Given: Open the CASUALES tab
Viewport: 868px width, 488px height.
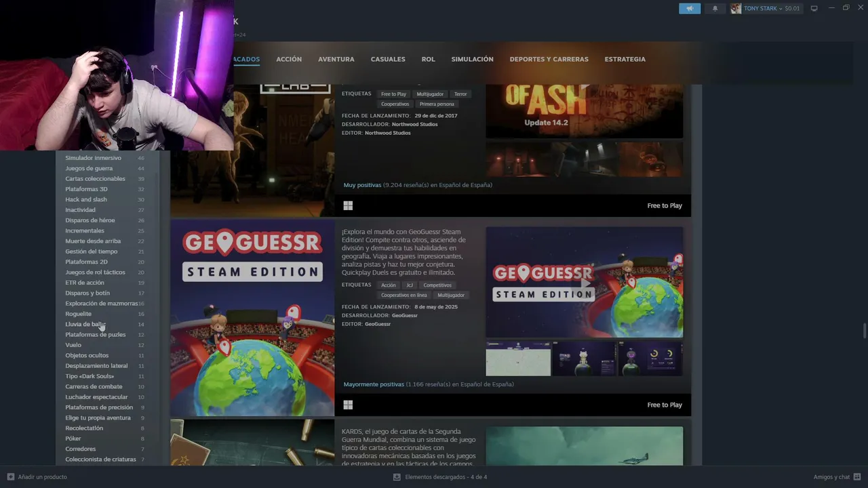Looking at the screenshot, I should tap(388, 59).
